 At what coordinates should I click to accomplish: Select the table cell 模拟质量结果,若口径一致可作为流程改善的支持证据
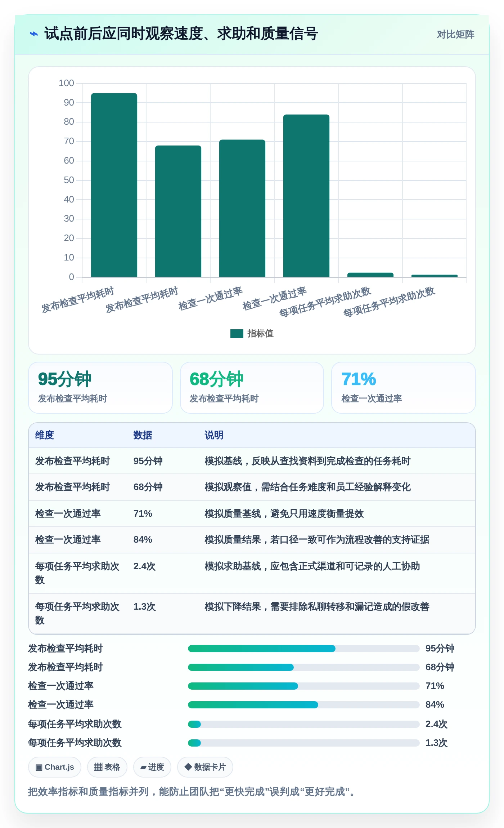[x=317, y=540]
